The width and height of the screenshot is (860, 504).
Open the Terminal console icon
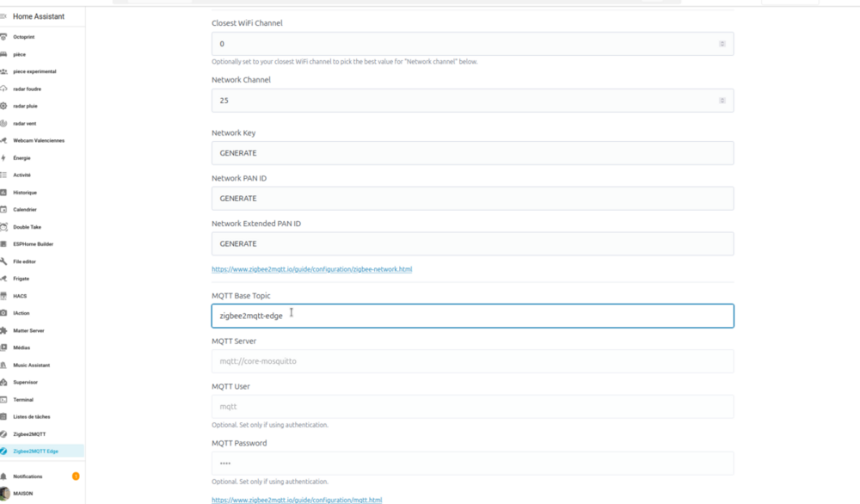tap(3, 400)
